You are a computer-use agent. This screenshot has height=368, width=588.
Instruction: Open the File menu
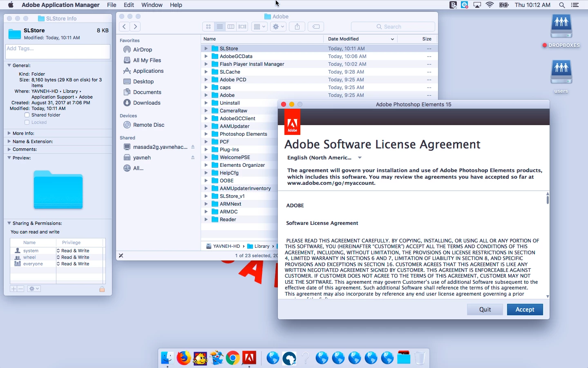112,5
